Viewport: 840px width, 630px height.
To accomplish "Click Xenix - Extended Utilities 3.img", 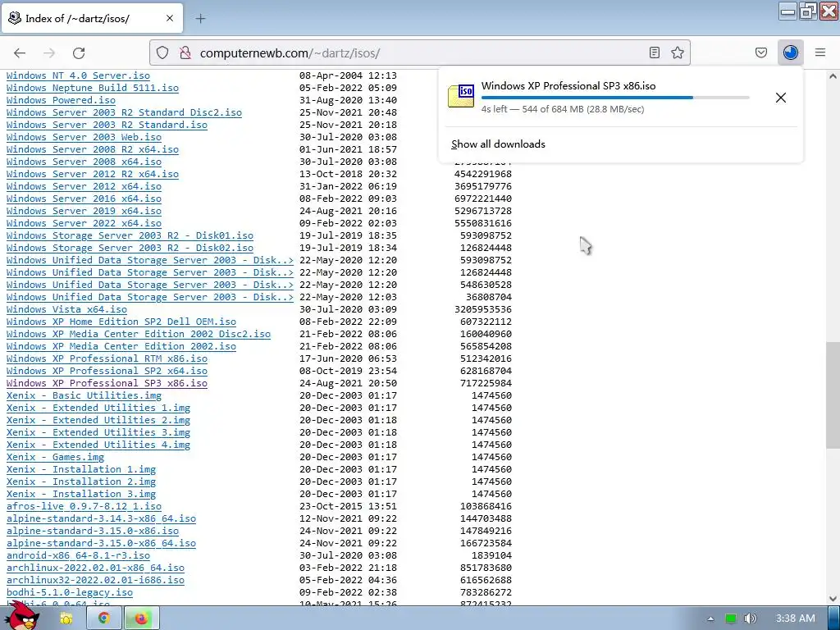I will coord(98,433).
